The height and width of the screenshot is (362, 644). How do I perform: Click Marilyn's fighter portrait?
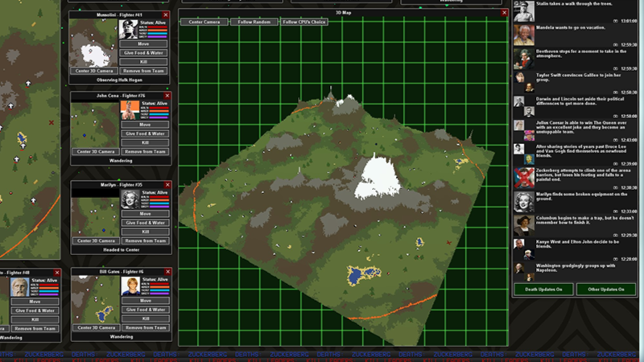tap(129, 199)
